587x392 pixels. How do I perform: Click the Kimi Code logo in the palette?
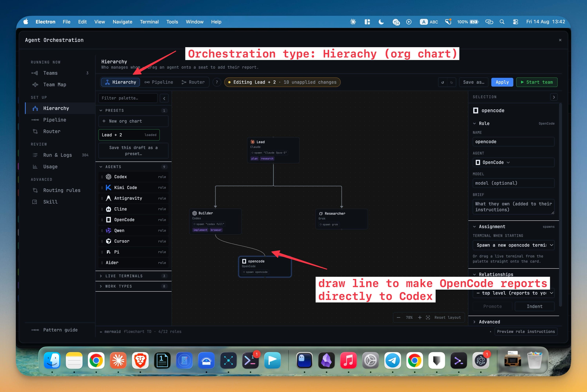(x=108, y=188)
